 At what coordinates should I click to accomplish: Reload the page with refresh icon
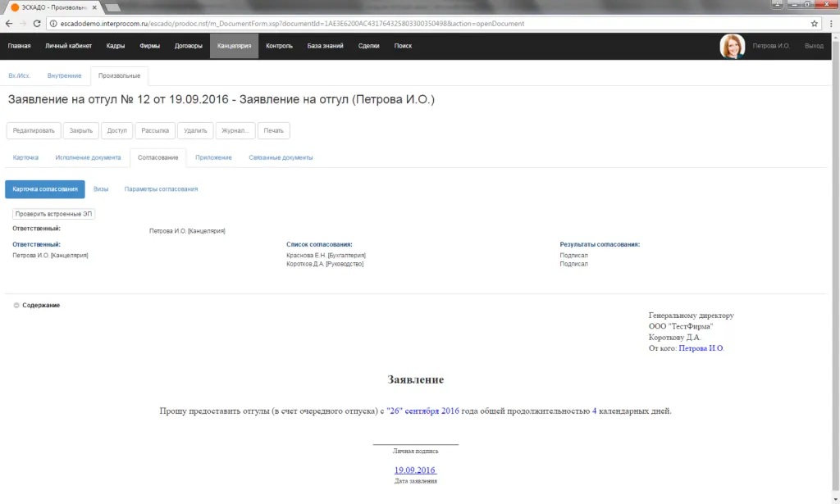click(x=37, y=24)
